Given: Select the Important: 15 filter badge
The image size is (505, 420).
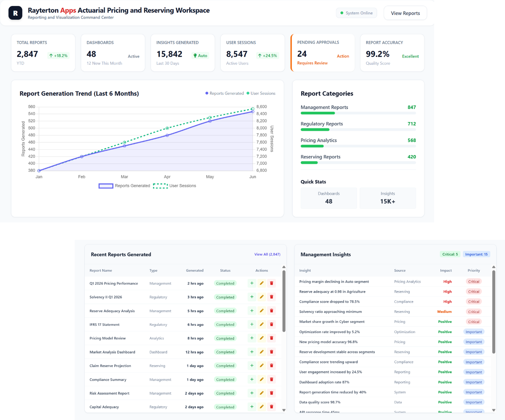Looking at the screenshot, I should [x=476, y=254].
